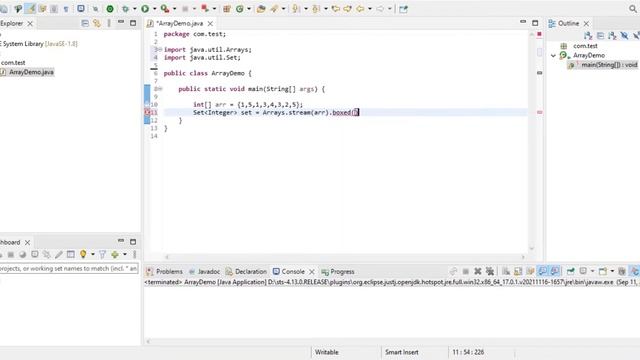
Task: Click the Remove Launch X icon in Console
Action: click(x=478, y=271)
